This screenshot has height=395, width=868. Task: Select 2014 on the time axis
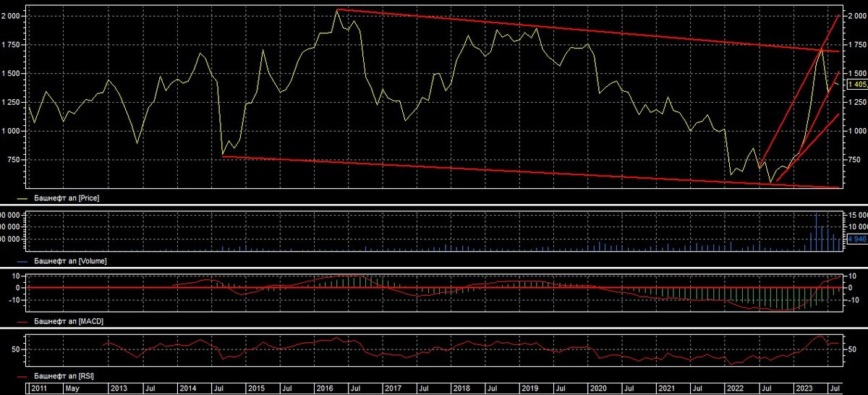187,389
